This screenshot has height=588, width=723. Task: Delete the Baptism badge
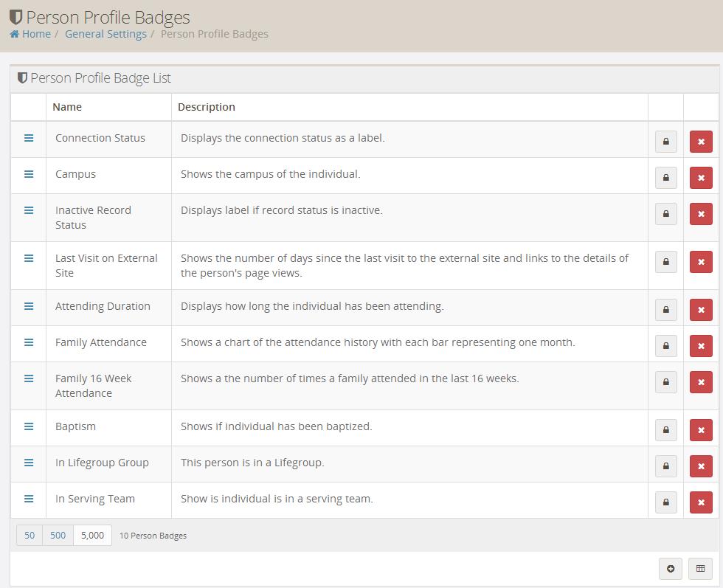pos(701,430)
